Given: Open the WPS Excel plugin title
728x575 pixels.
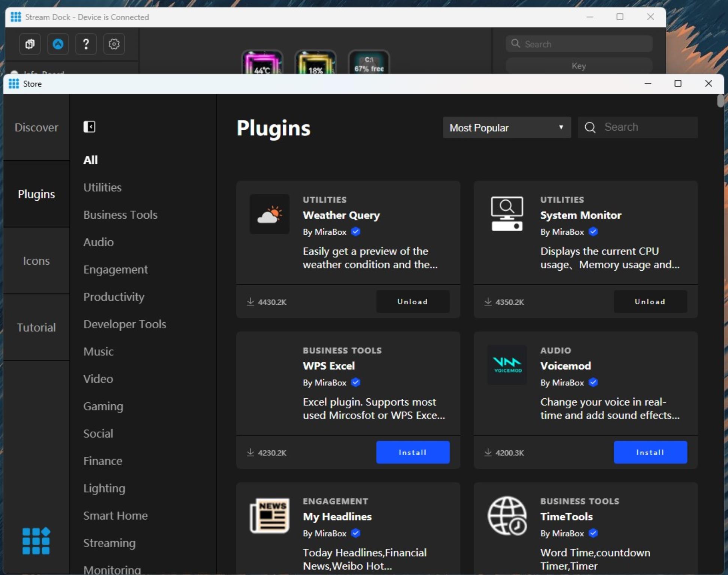Looking at the screenshot, I should pyautogui.click(x=329, y=366).
